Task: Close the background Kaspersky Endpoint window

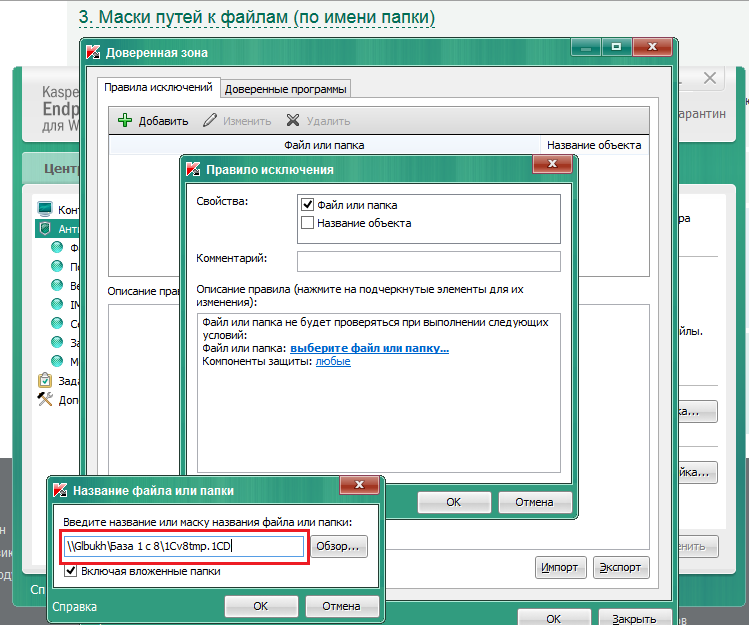Action: (x=710, y=78)
